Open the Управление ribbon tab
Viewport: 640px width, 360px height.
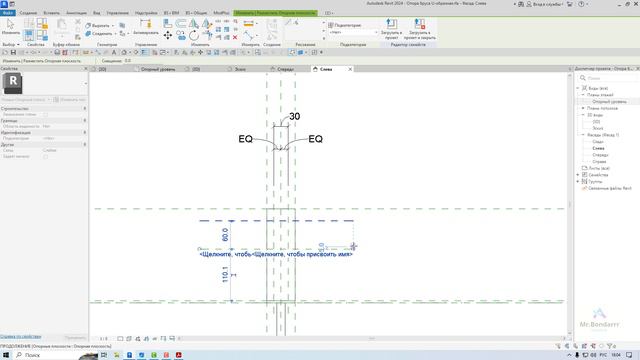coord(118,13)
